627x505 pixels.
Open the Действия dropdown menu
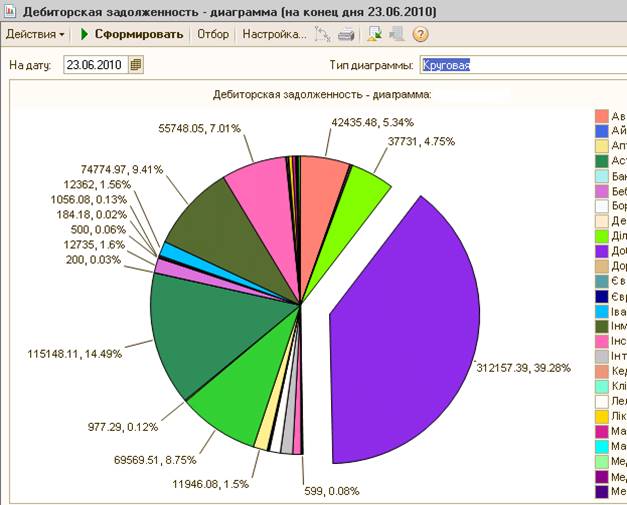[x=35, y=34]
